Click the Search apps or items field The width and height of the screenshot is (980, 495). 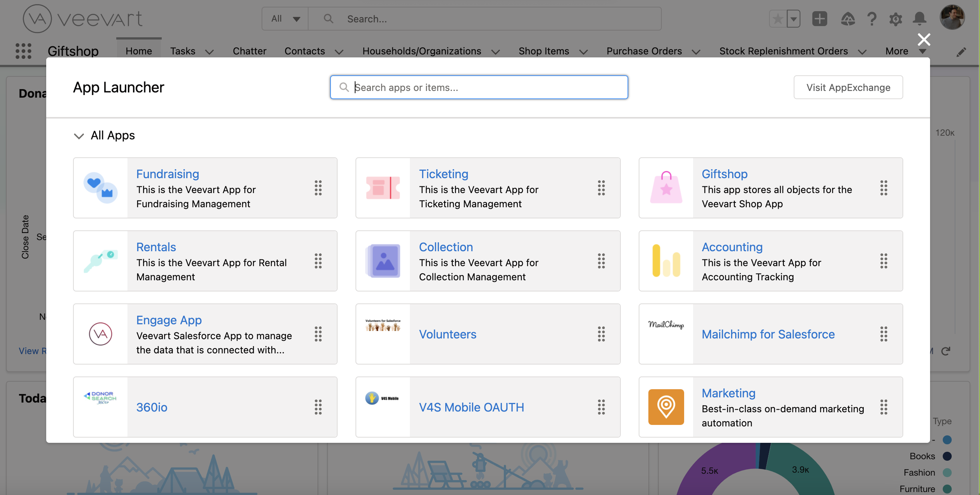point(479,88)
